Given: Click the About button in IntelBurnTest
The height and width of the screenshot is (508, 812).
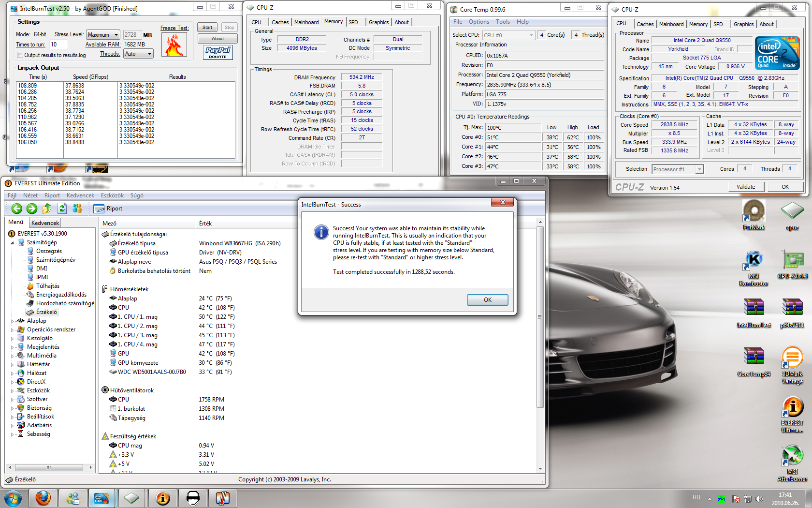Looking at the screenshot, I should point(217,39).
